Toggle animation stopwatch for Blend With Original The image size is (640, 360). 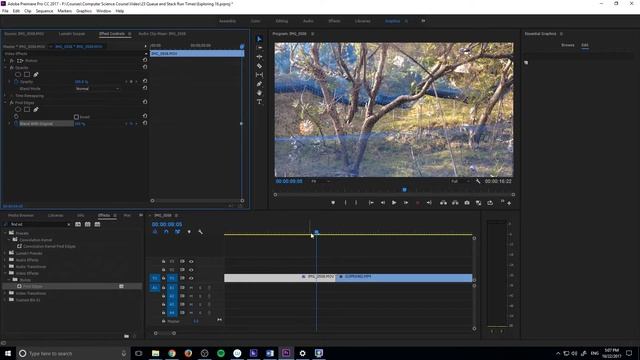(16, 123)
